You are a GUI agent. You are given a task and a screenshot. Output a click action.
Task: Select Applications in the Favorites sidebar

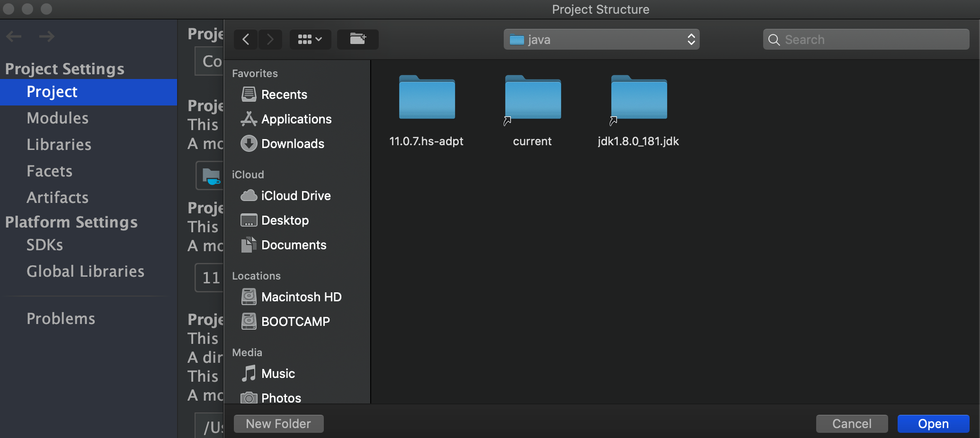[296, 119]
